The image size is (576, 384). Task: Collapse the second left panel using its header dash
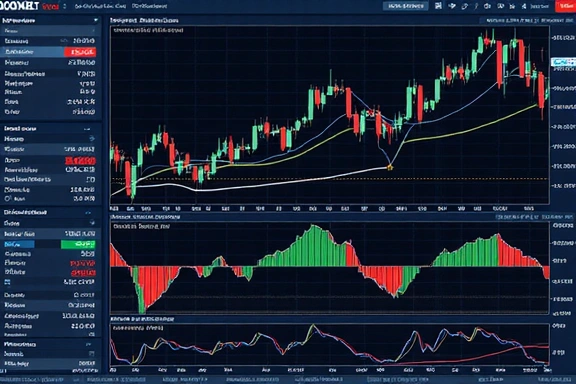(87, 129)
